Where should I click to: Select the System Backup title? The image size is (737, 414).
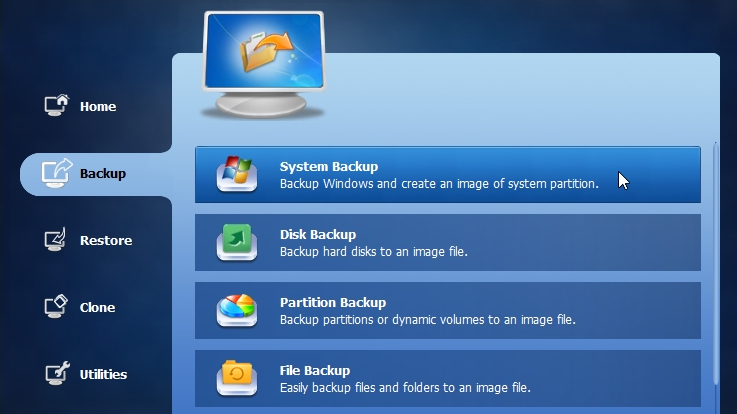329,166
